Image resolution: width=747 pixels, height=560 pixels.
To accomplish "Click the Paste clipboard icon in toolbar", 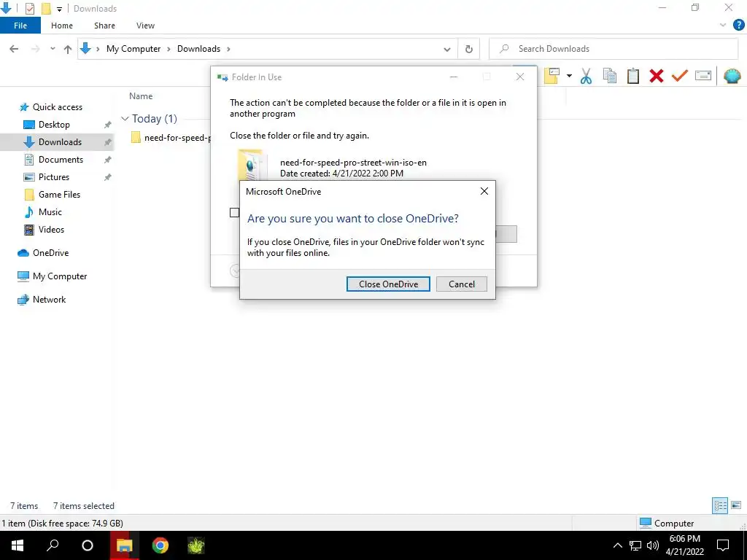I will (632, 76).
